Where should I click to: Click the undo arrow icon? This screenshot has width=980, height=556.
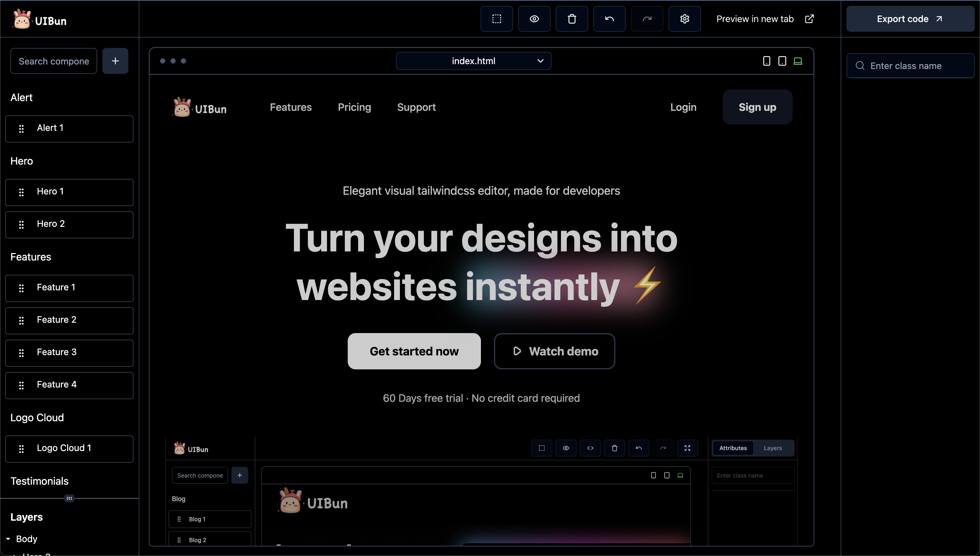609,19
